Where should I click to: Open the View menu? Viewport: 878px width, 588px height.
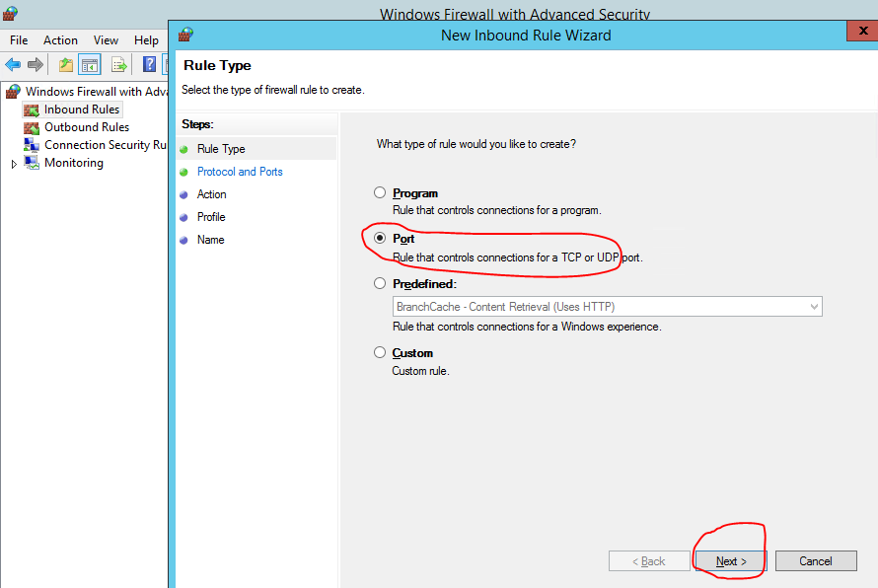106,40
